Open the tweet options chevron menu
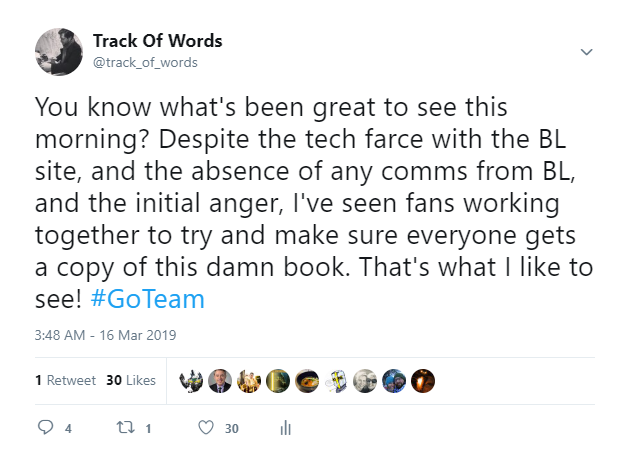The width and height of the screenshot is (631, 456). 586,52
